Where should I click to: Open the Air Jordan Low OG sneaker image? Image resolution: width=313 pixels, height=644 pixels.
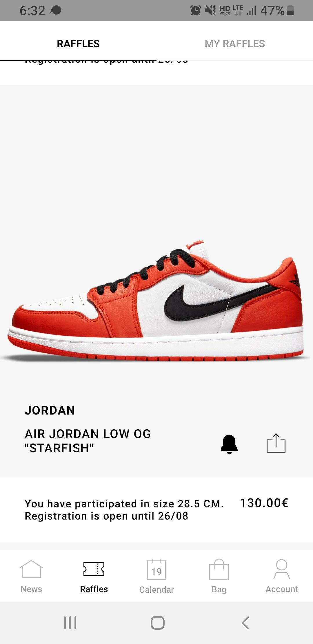click(156, 300)
